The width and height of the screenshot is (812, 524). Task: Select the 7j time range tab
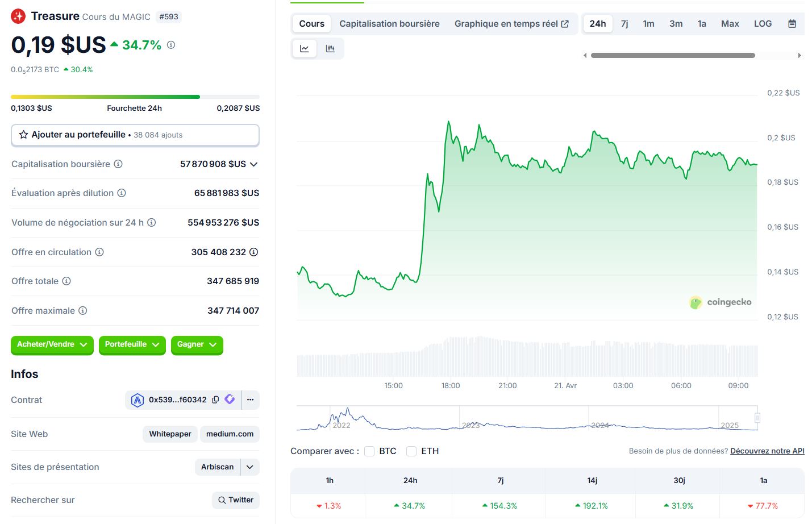624,24
